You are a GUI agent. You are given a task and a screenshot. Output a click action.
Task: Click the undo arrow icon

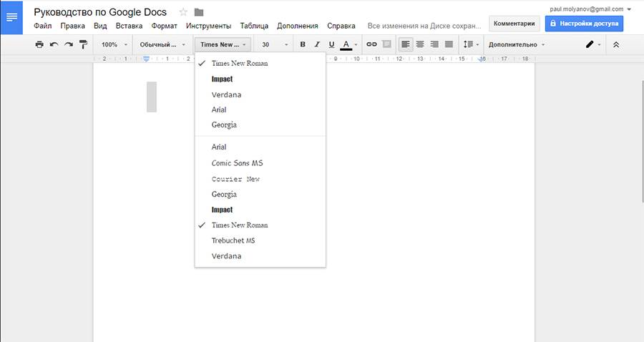pyautogui.click(x=54, y=44)
